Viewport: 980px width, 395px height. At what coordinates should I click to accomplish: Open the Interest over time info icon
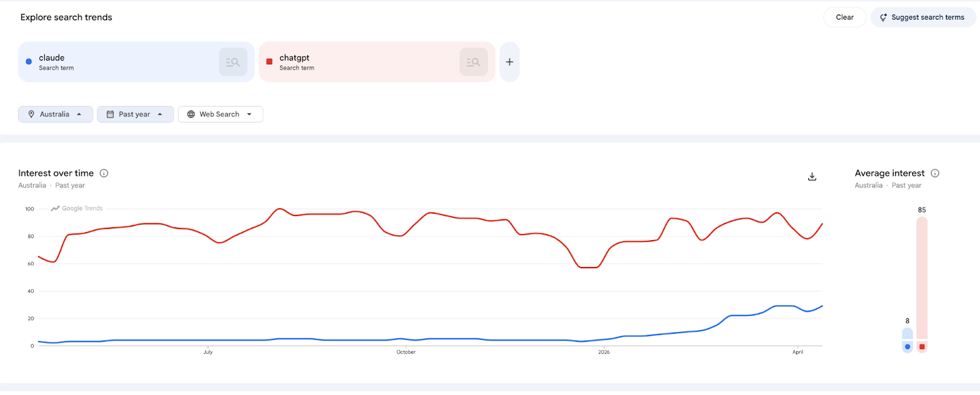[104, 173]
